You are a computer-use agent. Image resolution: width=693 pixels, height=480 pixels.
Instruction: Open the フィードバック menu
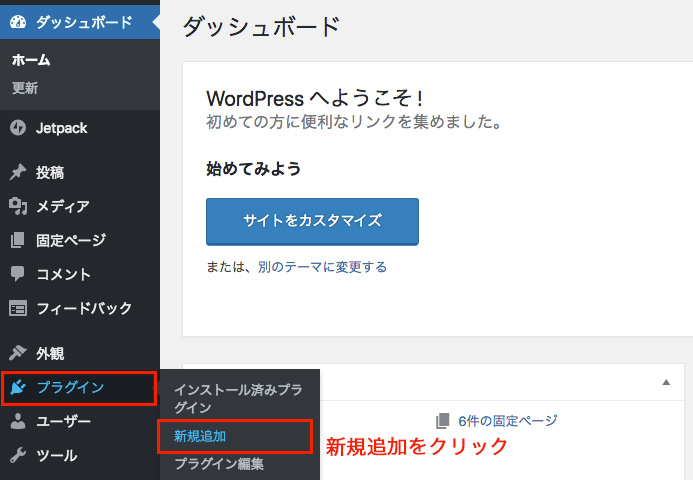tap(80, 308)
